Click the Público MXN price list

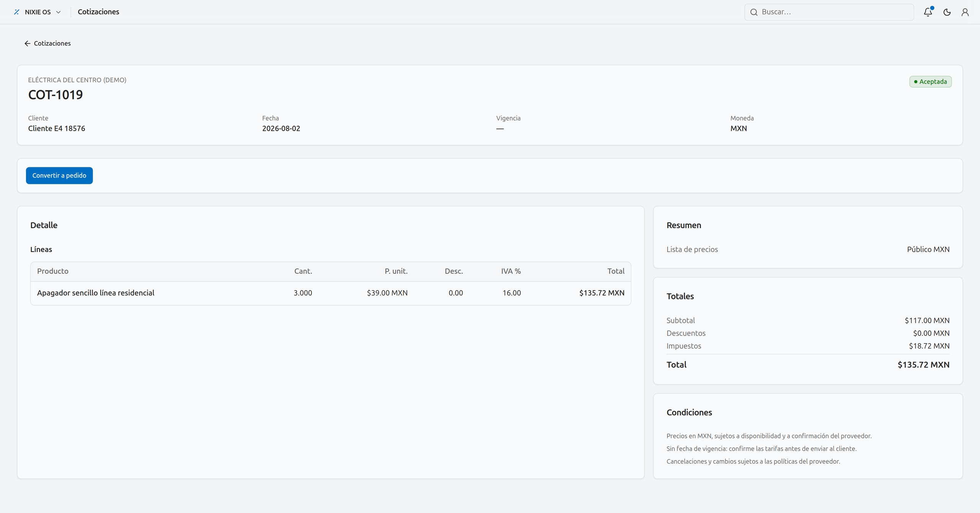(x=928, y=249)
